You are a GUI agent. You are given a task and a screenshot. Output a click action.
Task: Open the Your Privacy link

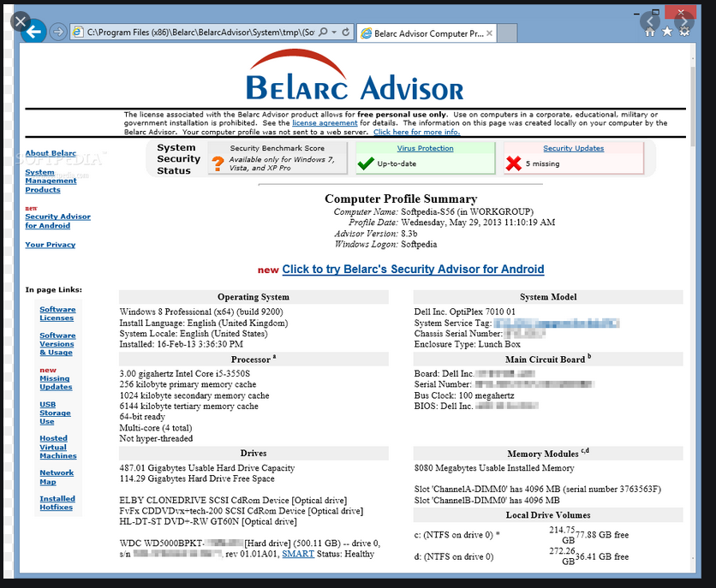51,245
